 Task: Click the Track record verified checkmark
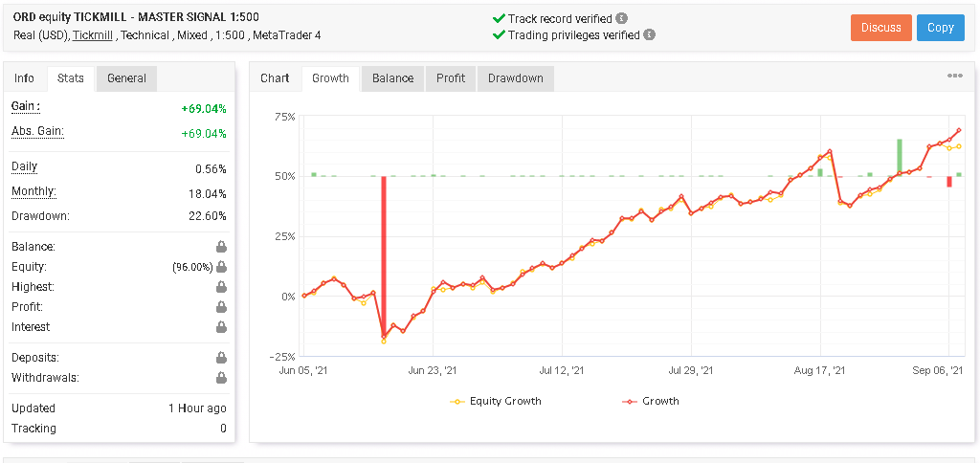pos(498,19)
